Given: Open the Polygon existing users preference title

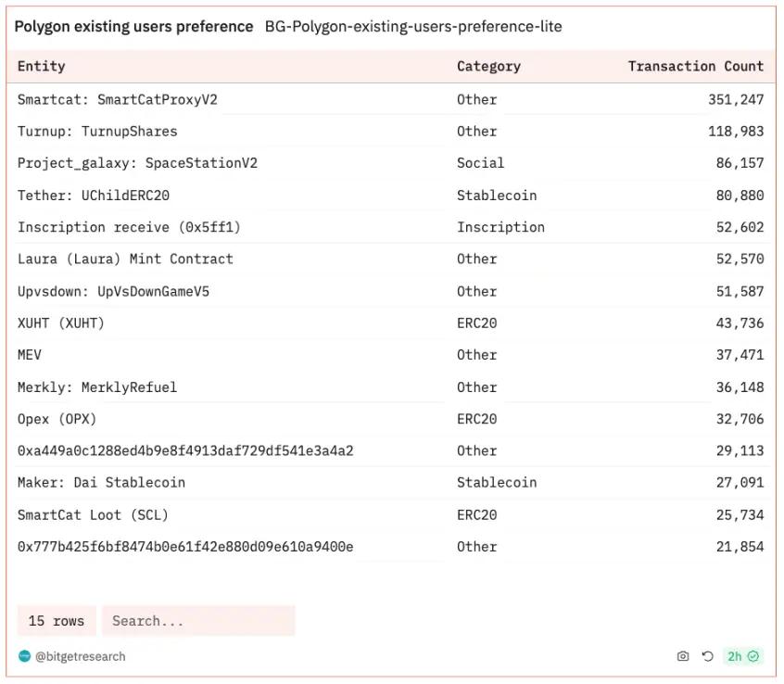Looking at the screenshot, I should tap(133, 27).
